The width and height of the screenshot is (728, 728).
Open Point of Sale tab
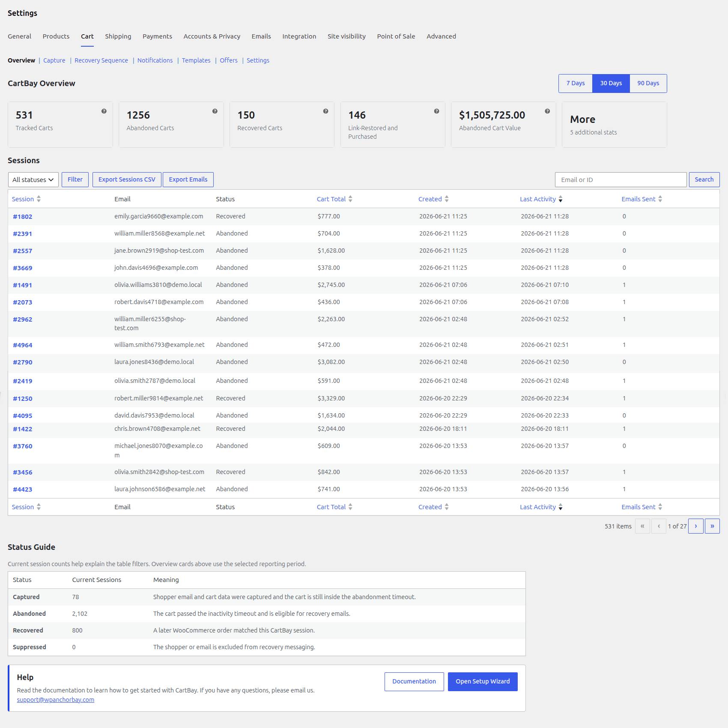(x=396, y=36)
